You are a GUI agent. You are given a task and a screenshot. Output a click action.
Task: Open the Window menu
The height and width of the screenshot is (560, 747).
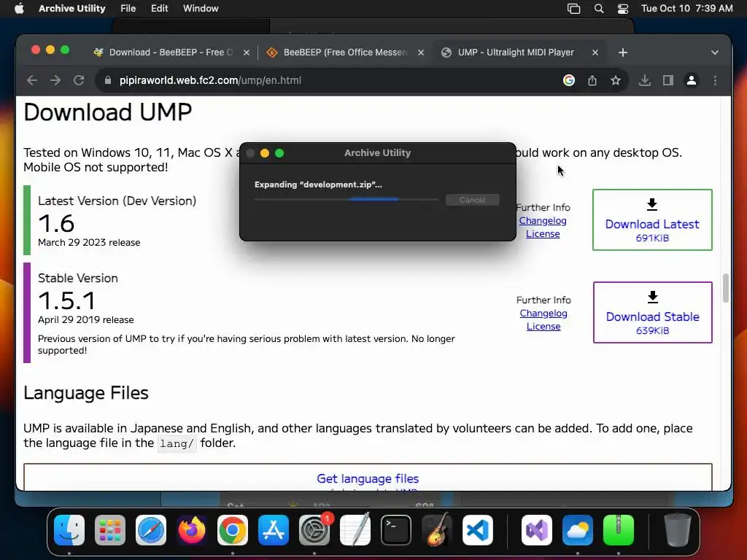coord(201,9)
